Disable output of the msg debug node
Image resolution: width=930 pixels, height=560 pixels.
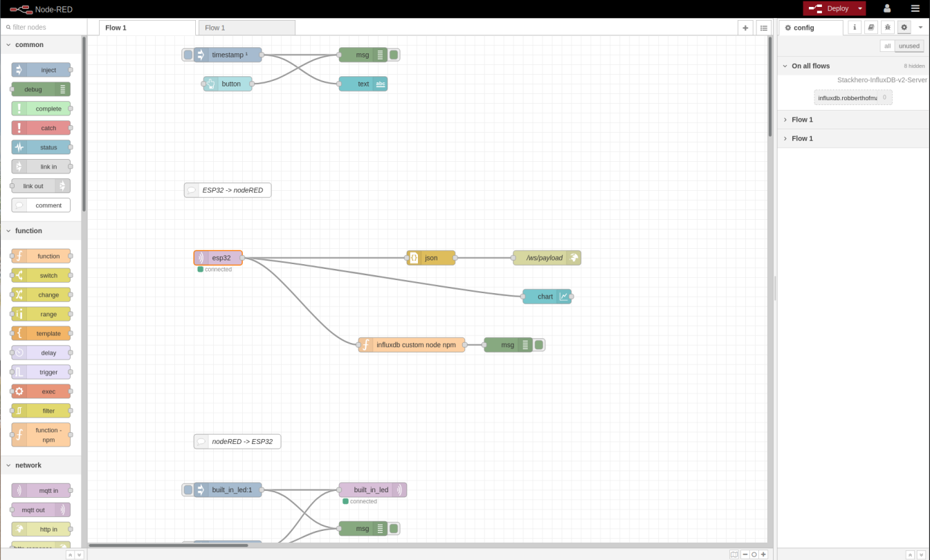click(x=394, y=55)
